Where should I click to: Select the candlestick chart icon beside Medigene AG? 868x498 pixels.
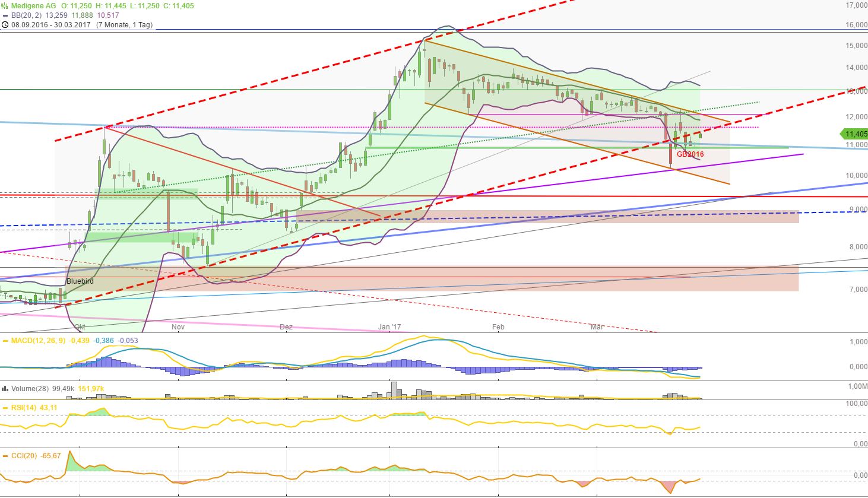pos(5,4)
